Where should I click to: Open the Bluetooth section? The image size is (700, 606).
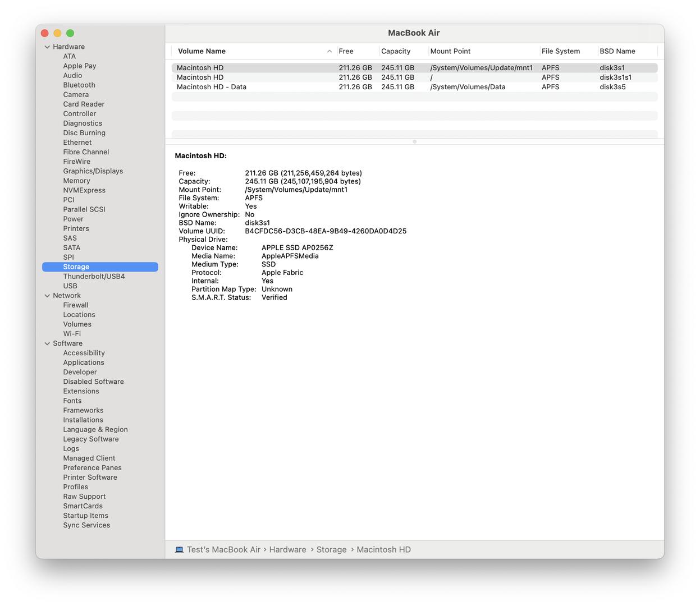(x=79, y=85)
